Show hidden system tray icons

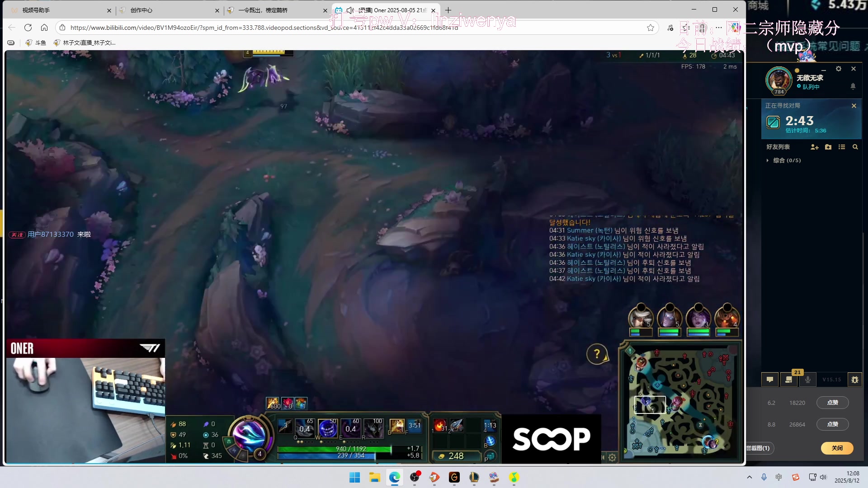point(750,477)
